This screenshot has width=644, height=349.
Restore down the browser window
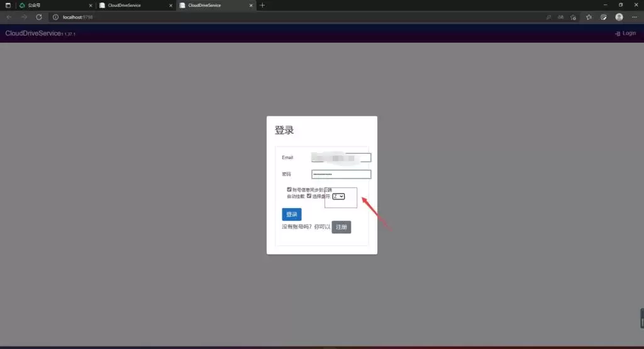click(x=621, y=5)
